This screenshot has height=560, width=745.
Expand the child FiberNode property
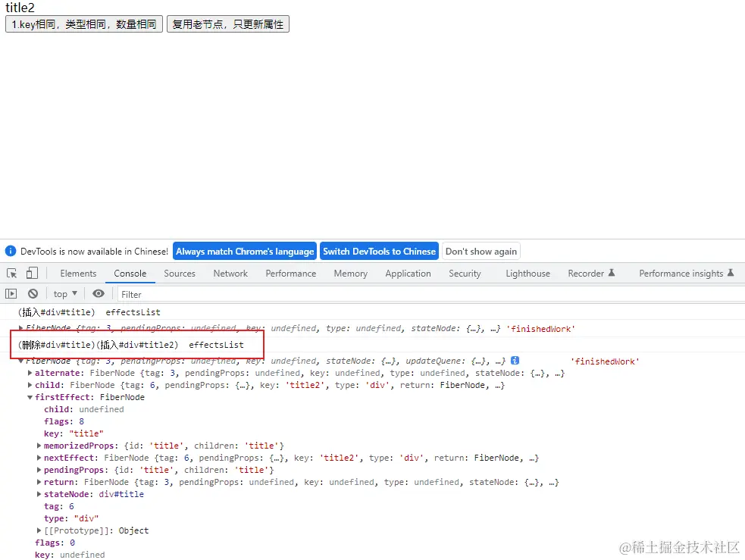(30, 385)
